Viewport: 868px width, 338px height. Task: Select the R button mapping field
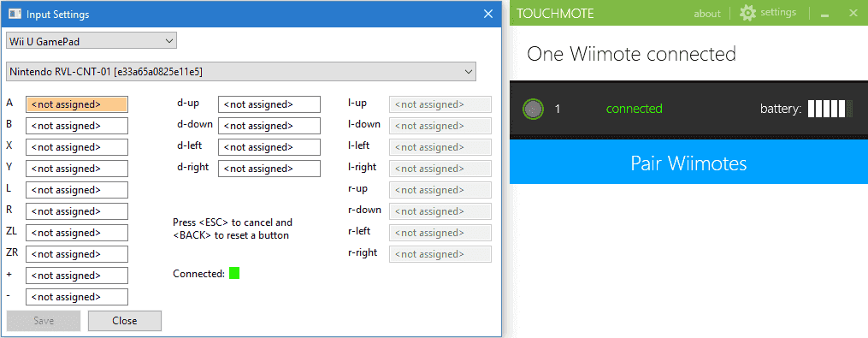pyautogui.click(x=77, y=211)
